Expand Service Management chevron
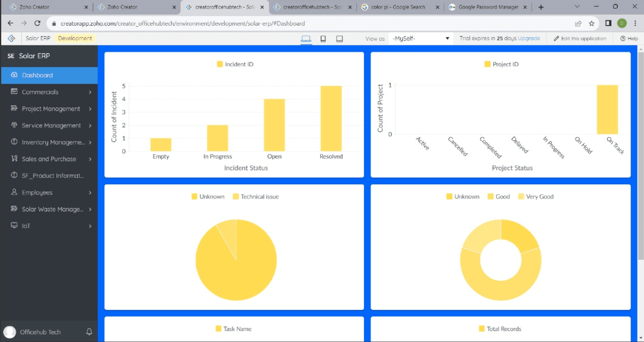This screenshot has width=644, height=342. point(90,126)
